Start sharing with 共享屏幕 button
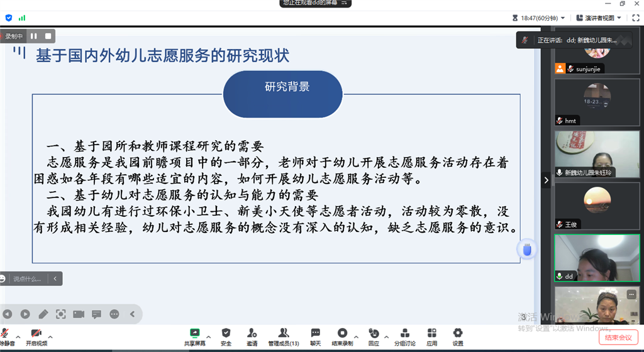 194,338
